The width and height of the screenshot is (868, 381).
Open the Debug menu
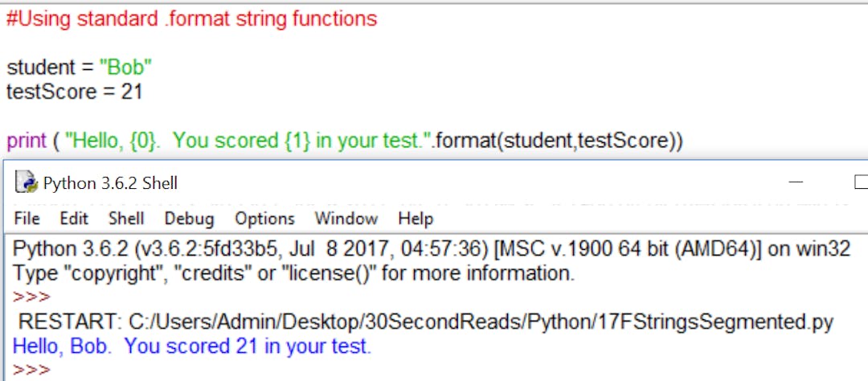[x=189, y=218]
